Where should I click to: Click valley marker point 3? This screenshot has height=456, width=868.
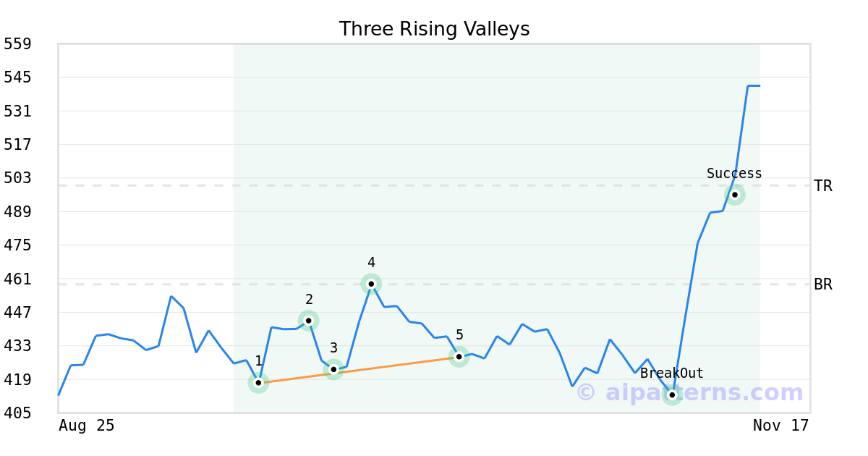click(333, 370)
